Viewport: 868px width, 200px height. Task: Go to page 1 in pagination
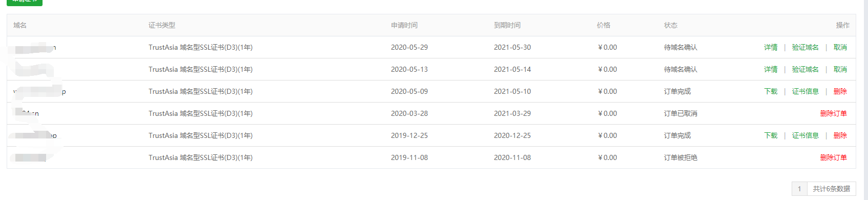(x=799, y=189)
